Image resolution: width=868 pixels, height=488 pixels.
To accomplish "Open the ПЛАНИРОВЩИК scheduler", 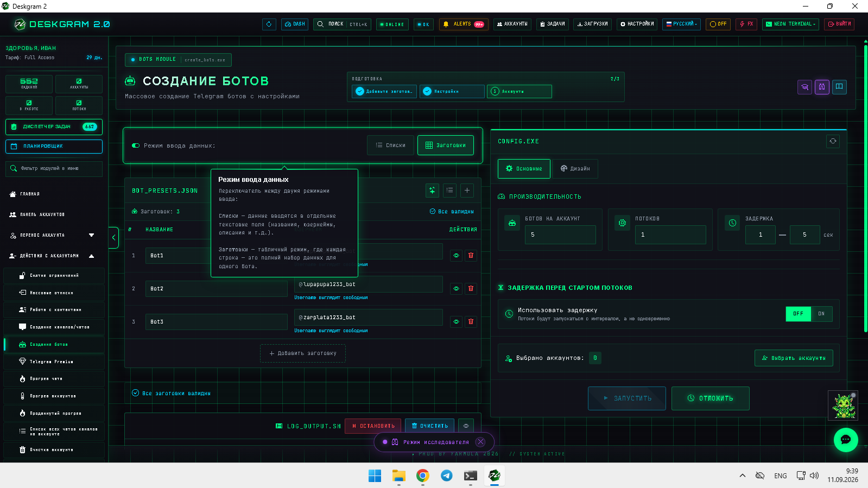I will [54, 147].
